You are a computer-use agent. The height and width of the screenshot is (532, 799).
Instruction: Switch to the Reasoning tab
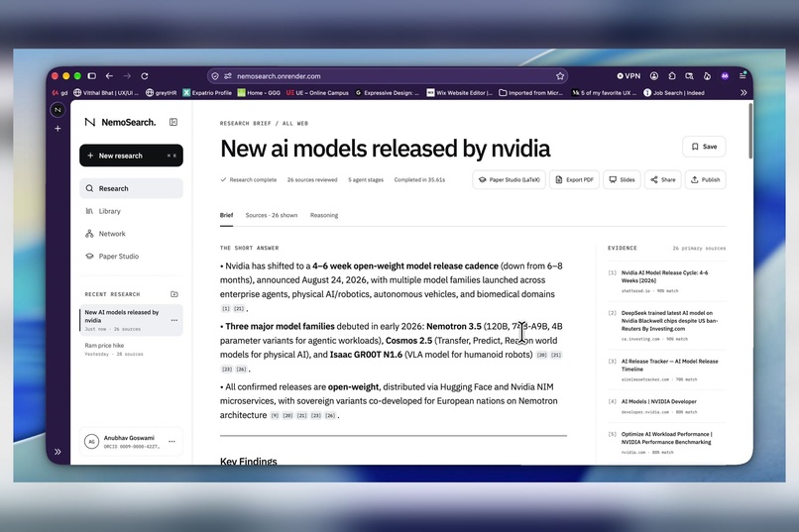(x=324, y=215)
